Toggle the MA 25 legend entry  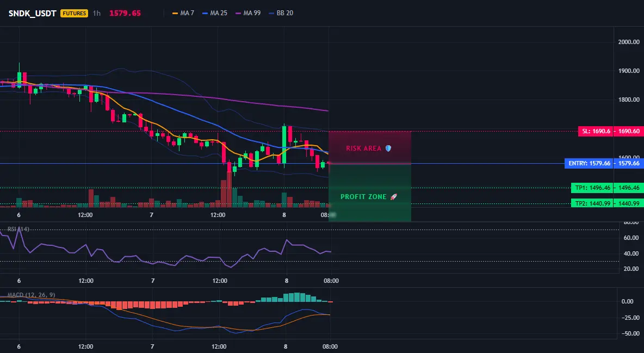(x=215, y=13)
